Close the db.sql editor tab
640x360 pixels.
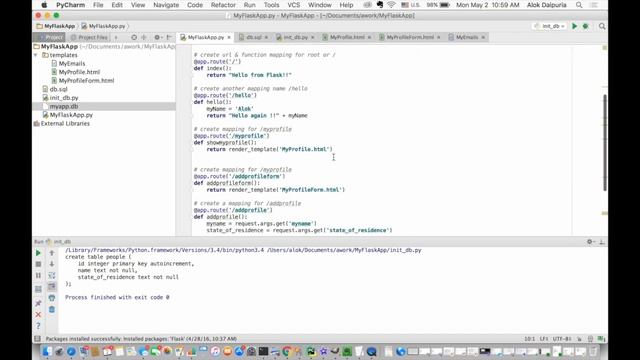coord(267,37)
